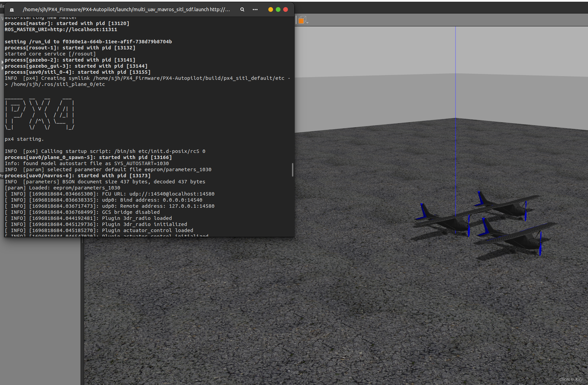Click the 'BSON document size 437 bytes' line
This screenshot has width=588, height=385.
point(105,182)
